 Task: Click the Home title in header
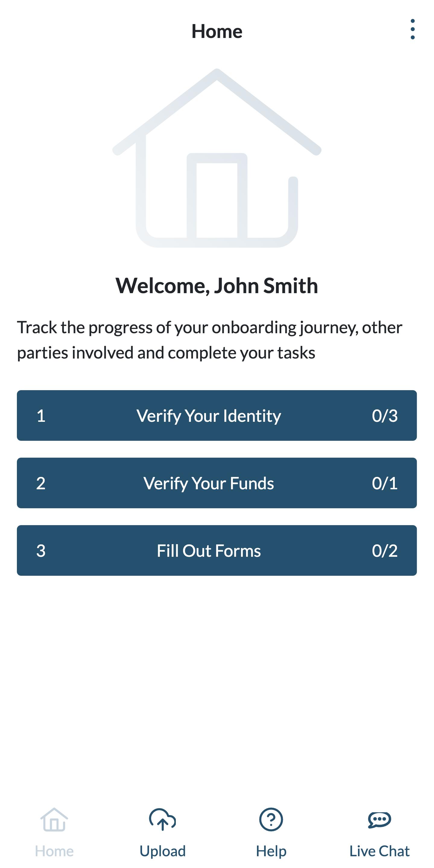(x=217, y=31)
